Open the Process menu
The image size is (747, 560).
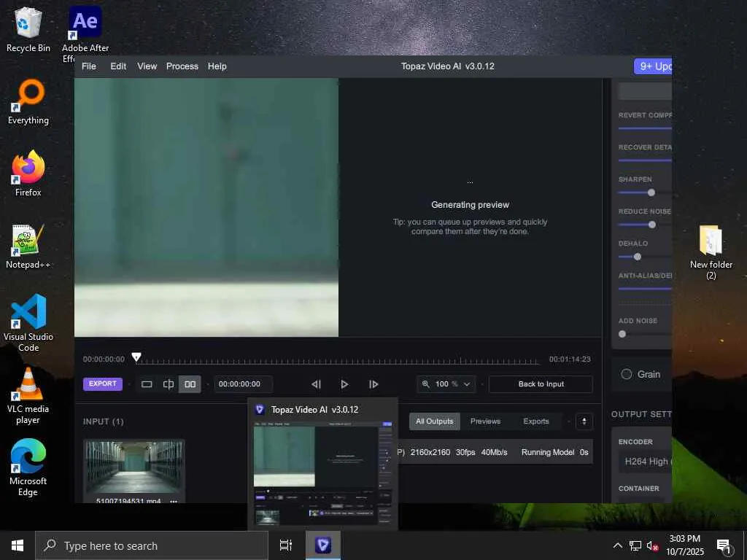182,66
